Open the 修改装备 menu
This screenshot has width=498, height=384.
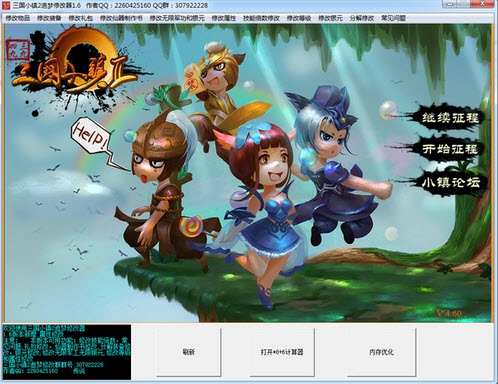[x=49, y=18]
